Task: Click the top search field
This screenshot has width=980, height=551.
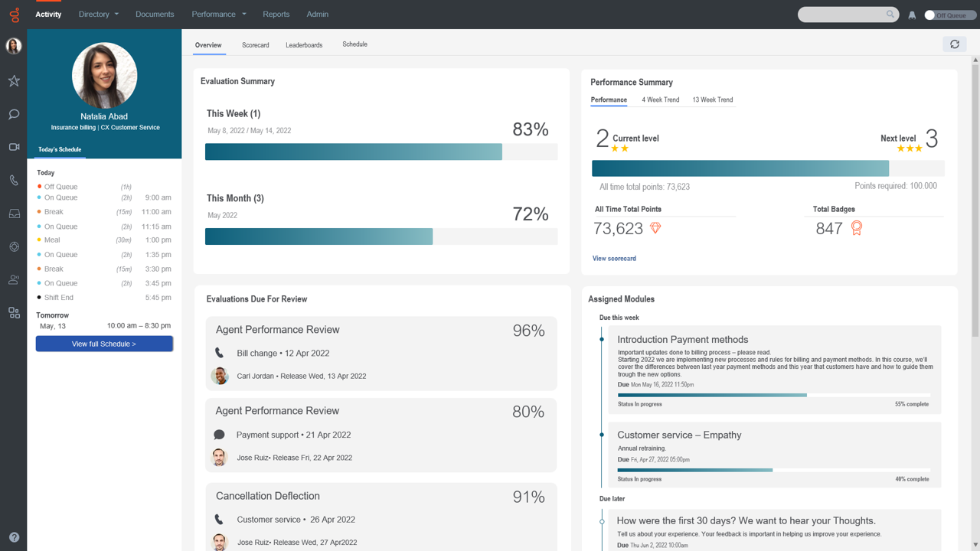Action: tap(842, 15)
